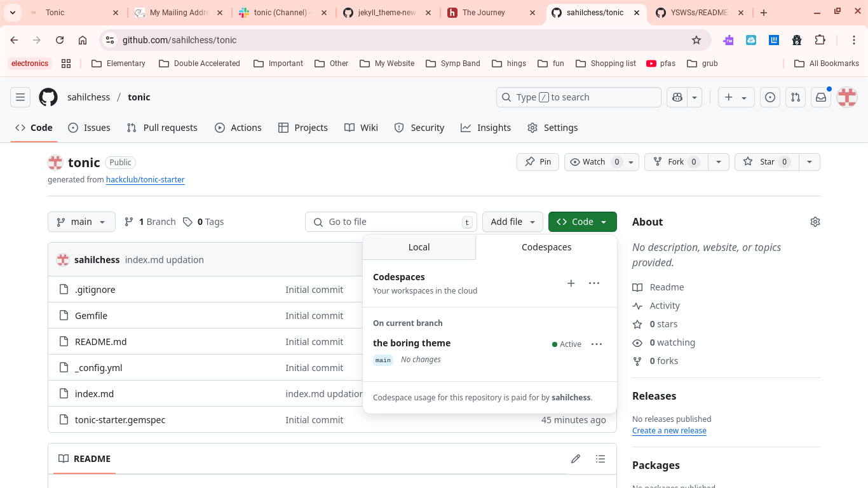Screen dimensions: 868x488
Task: Focus the 'Type / to search' box
Action: 578,97
